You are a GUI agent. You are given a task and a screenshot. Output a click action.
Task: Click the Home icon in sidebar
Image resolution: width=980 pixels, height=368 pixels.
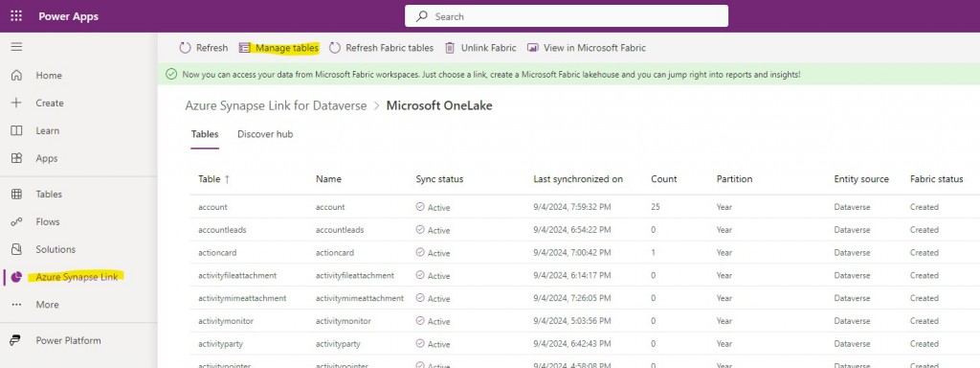click(16, 75)
